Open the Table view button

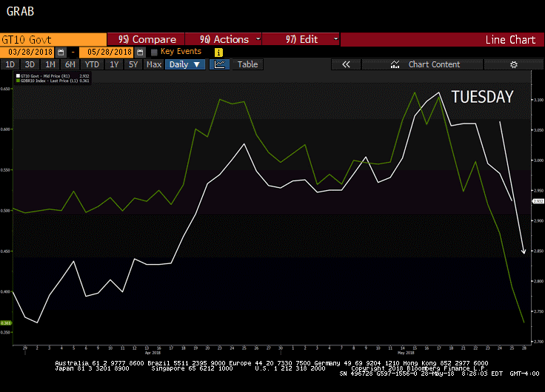coord(247,64)
